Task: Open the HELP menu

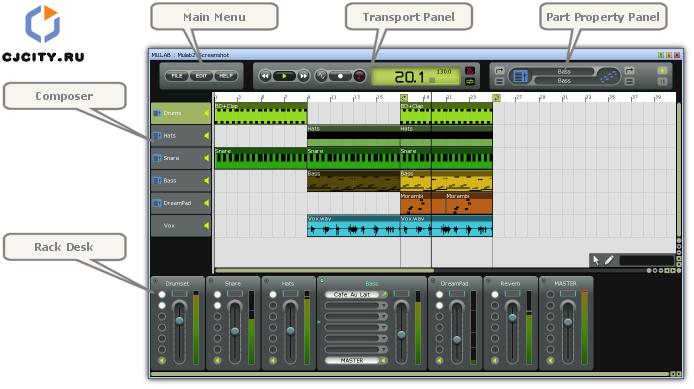Action: [226, 76]
